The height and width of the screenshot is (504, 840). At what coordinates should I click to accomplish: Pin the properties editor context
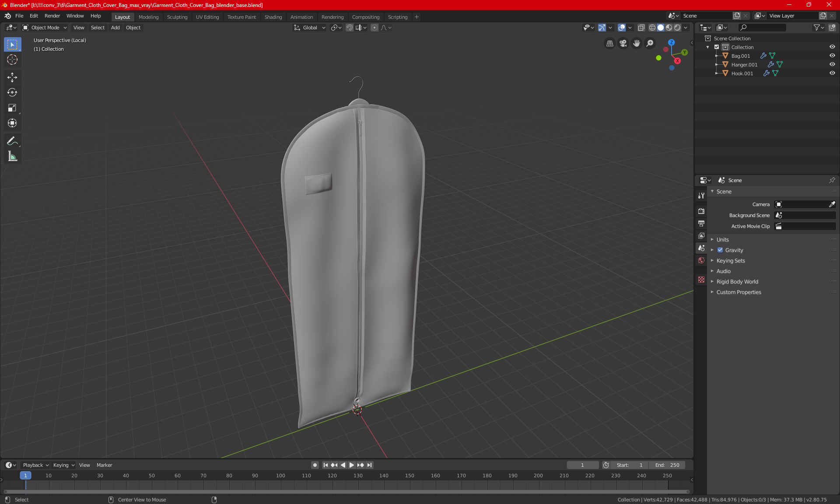pyautogui.click(x=832, y=180)
